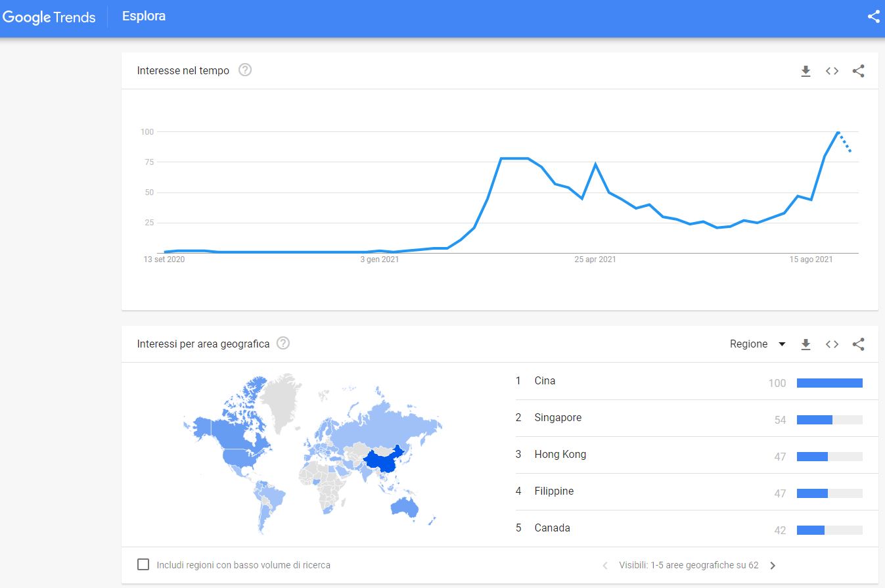The width and height of the screenshot is (885, 588).
Task: Download Interesse nel tempo chart data
Action: (806, 71)
